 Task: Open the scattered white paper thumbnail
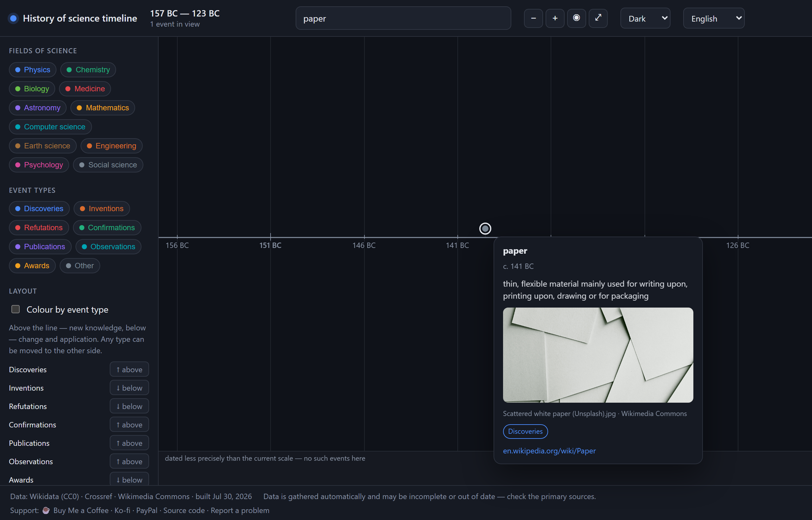point(598,355)
